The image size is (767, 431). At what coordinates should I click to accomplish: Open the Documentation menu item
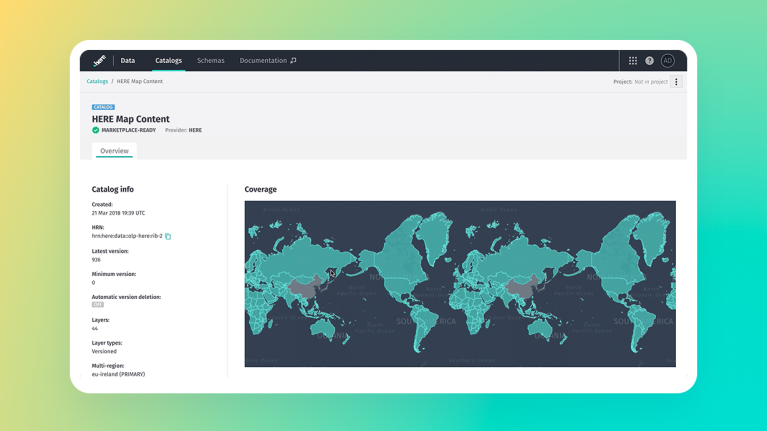click(x=263, y=61)
